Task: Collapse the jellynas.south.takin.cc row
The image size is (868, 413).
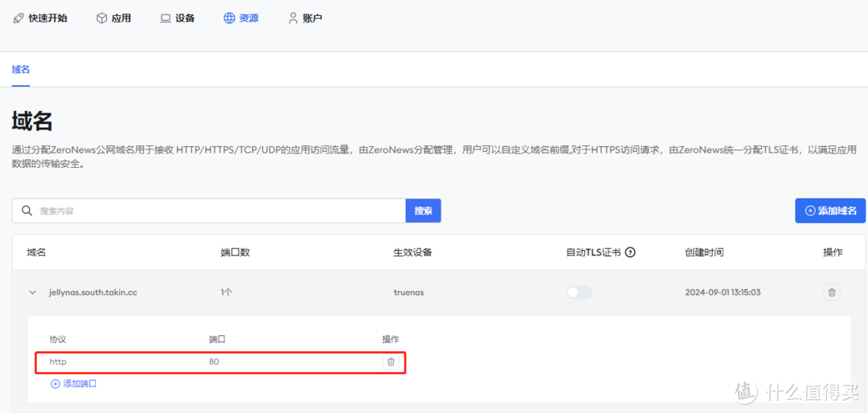Action: point(32,292)
